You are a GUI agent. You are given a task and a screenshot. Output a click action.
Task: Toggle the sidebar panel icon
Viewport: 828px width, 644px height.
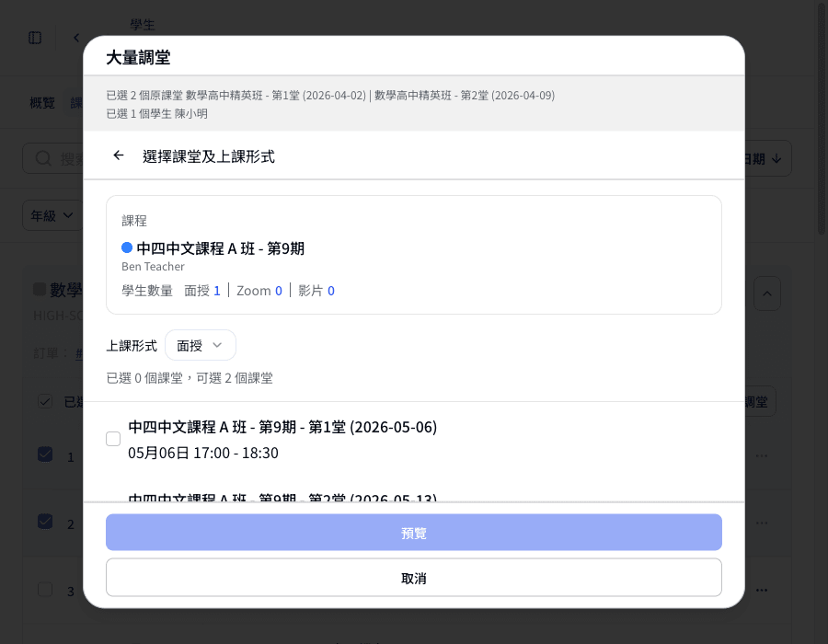click(x=35, y=38)
